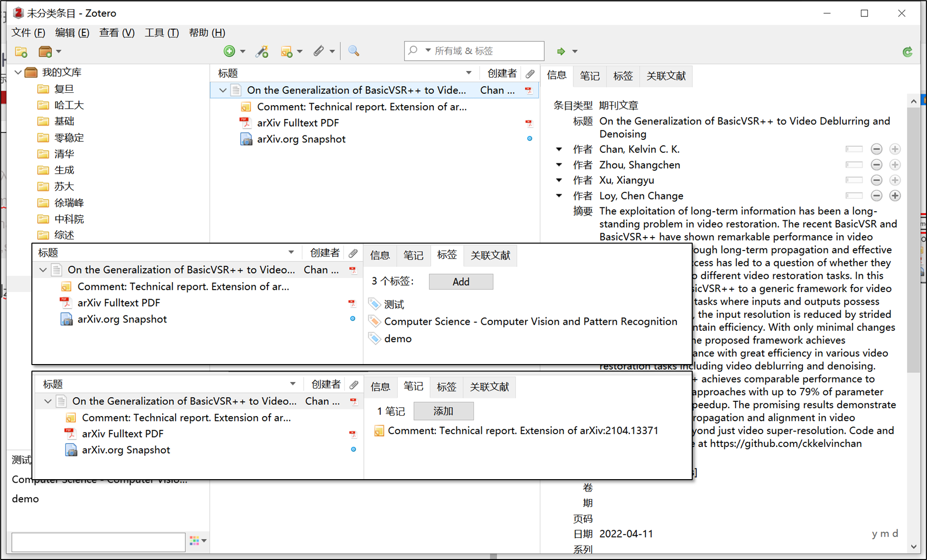Click the date field 2022-04-11

[626, 534]
